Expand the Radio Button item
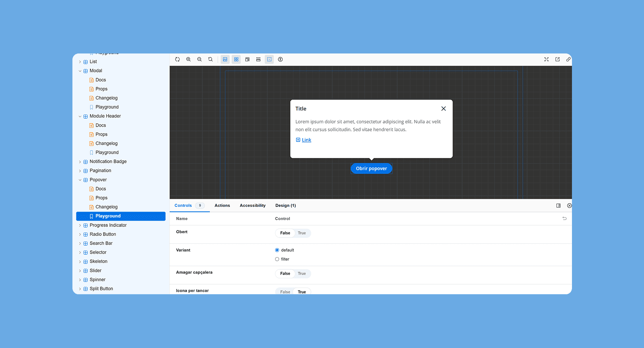Screen dimensions: 644x348 click(80, 235)
